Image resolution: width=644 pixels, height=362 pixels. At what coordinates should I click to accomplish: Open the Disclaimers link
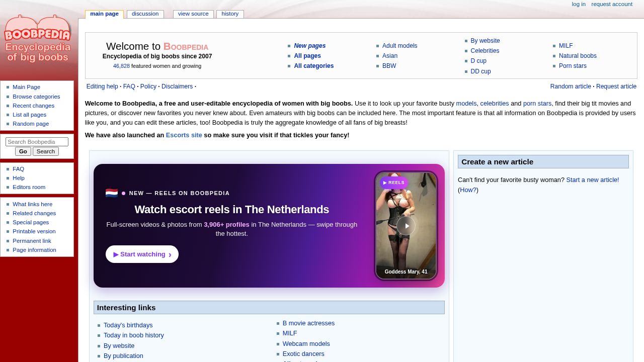[x=177, y=86]
